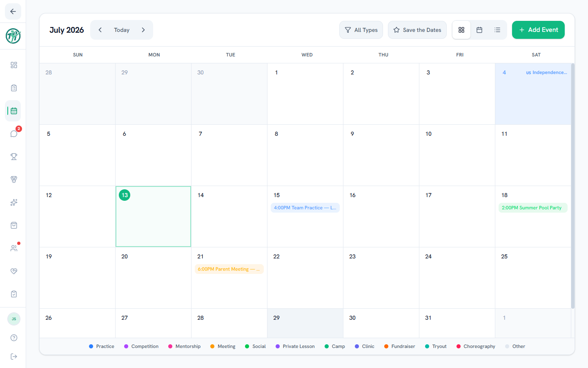This screenshot has width=588, height=368.
Task: Open messages chat icon with badge
Action: (x=14, y=134)
